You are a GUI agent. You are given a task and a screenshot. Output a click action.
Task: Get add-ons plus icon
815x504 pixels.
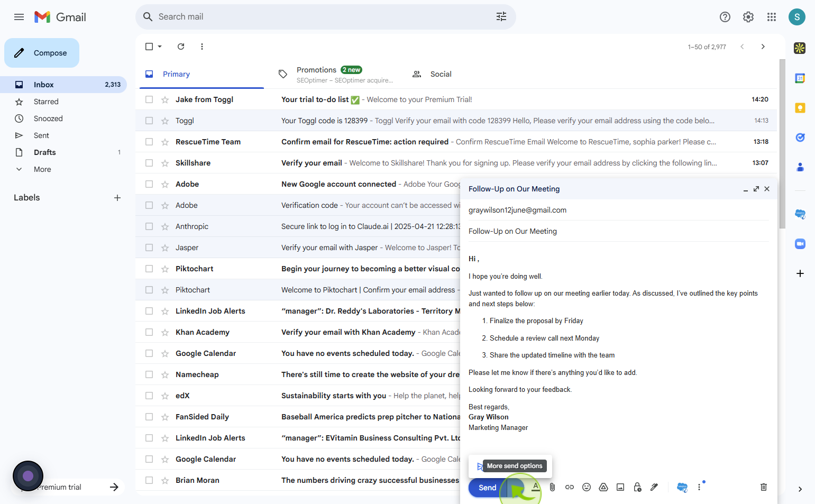click(800, 273)
